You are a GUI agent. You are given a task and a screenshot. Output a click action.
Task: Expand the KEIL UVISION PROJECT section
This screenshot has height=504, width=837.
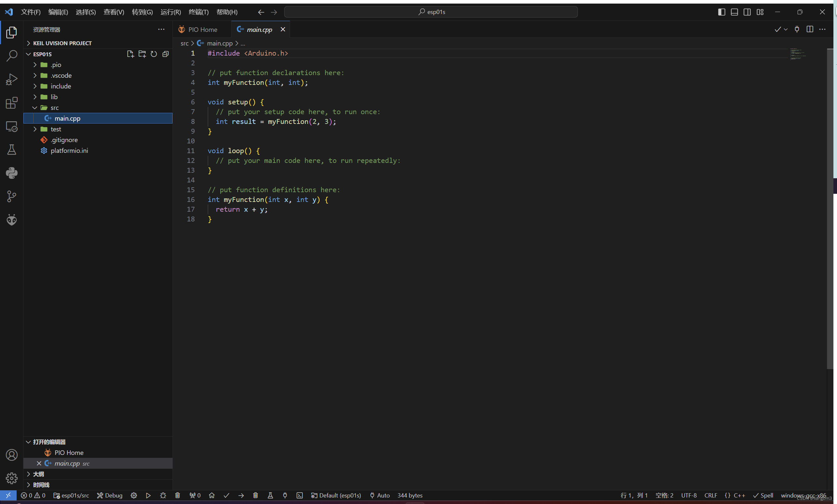tap(62, 43)
